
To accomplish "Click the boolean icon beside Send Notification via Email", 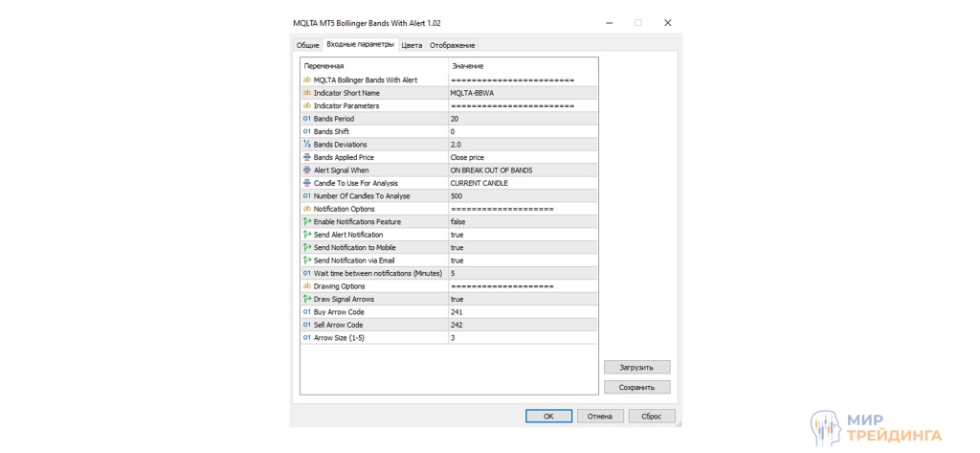I will tap(307, 260).
